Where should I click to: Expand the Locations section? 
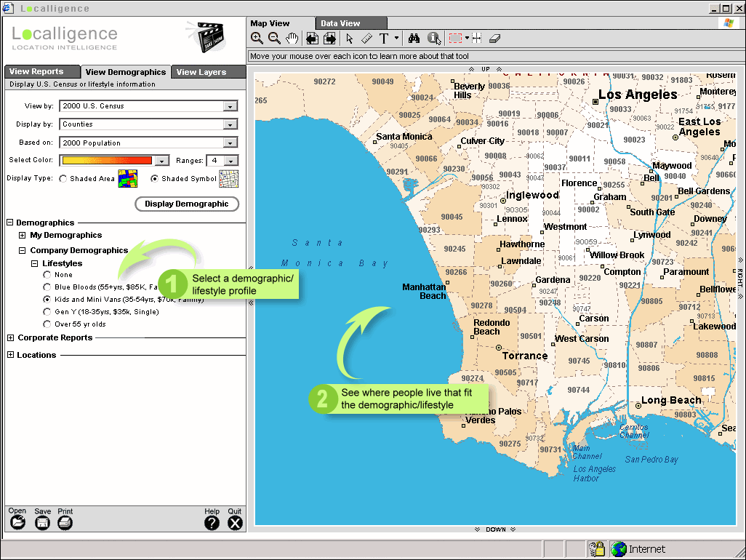pyautogui.click(x=10, y=355)
